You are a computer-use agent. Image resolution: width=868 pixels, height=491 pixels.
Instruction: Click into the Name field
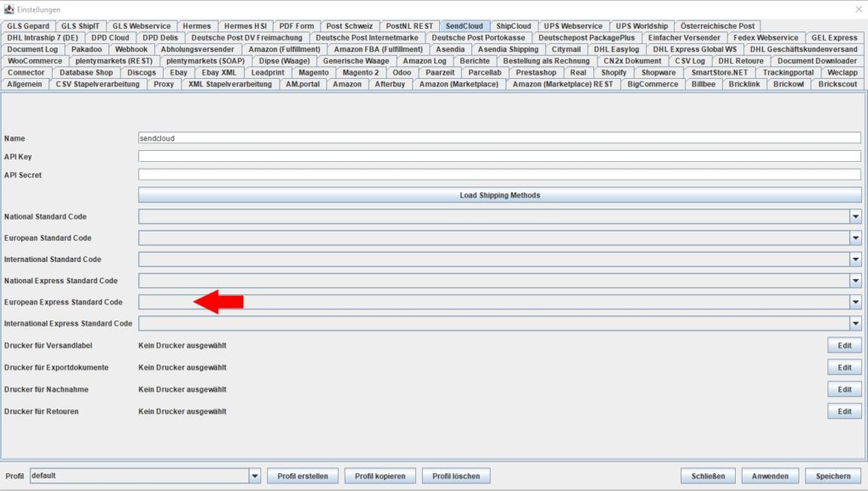[x=499, y=138]
